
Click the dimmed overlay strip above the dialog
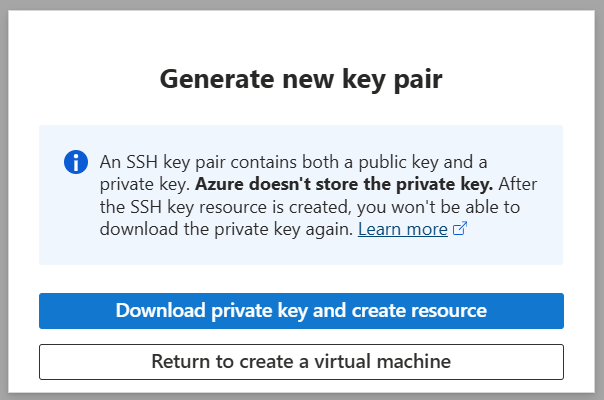pyautogui.click(x=301, y=5)
